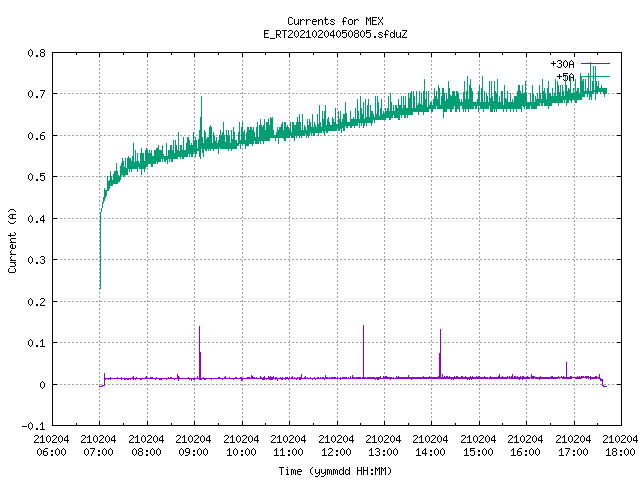Click the purple spike just after 14:00

click(440, 353)
